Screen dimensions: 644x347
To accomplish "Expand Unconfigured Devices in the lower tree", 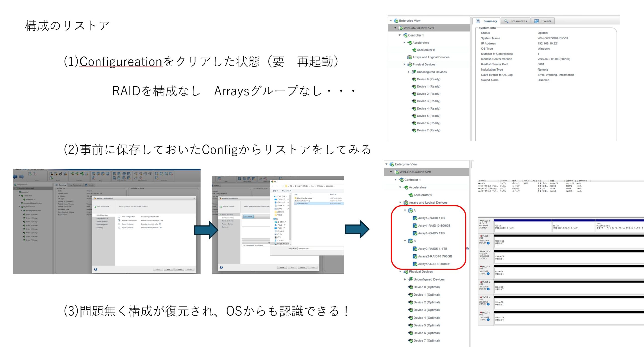I will [x=405, y=279].
